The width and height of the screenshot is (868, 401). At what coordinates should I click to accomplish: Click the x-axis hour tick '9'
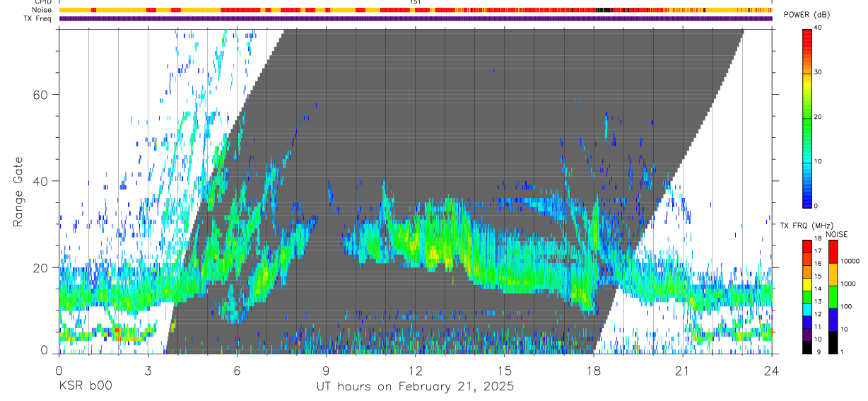[x=326, y=371]
